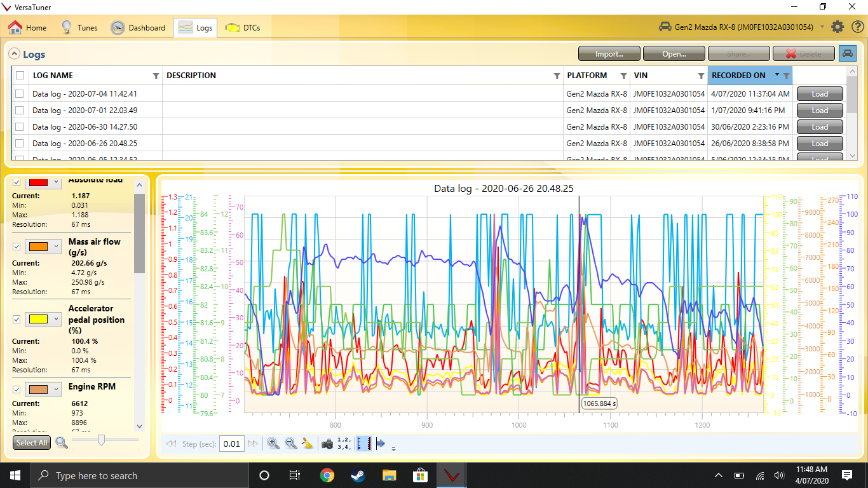
Task: Uncheck the Absolute load channel checkbox
Action: [17, 182]
